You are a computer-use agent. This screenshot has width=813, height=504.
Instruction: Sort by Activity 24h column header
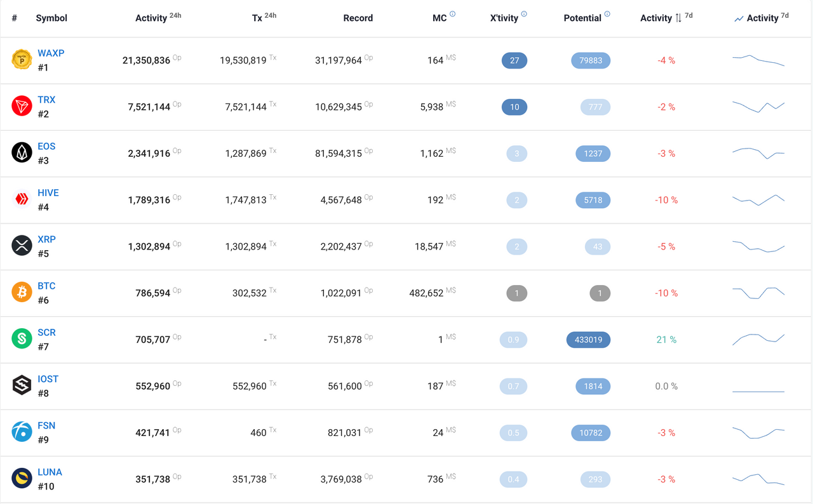[x=158, y=18]
